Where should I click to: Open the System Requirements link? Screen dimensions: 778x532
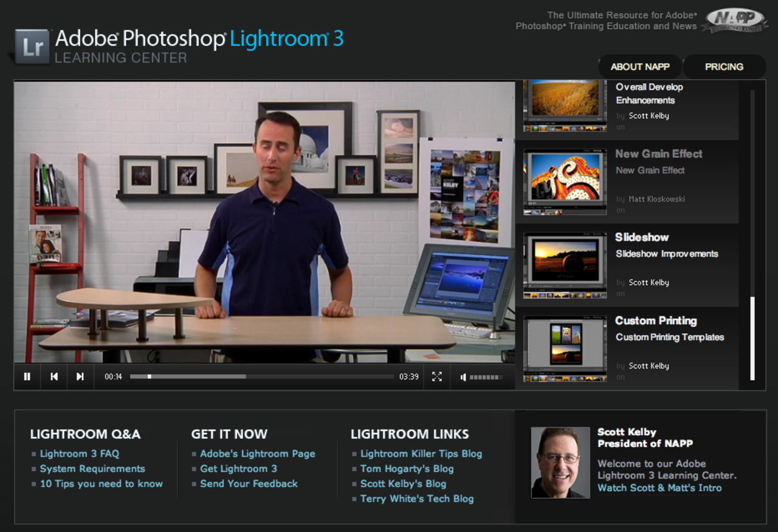coord(92,469)
